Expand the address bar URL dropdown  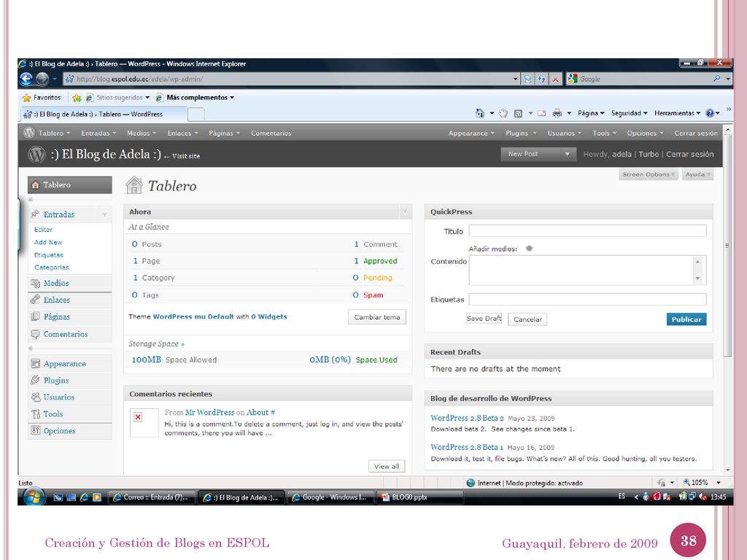click(x=516, y=79)
